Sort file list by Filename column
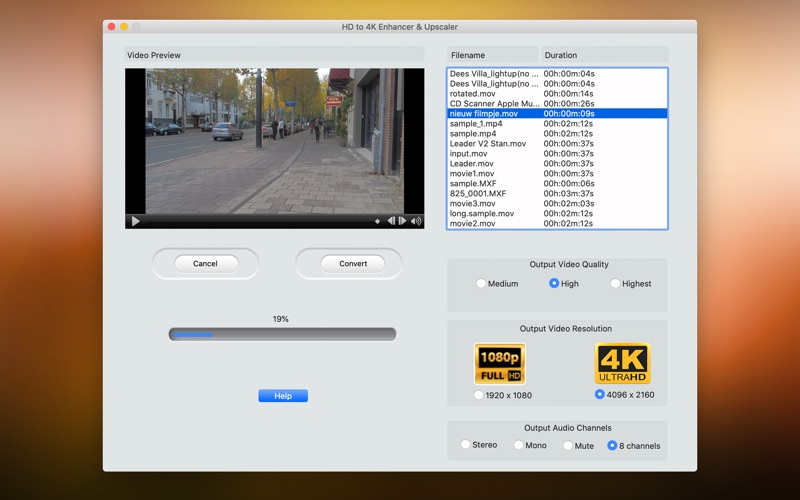This screenshot has height=500, width=800. [492, 55]
